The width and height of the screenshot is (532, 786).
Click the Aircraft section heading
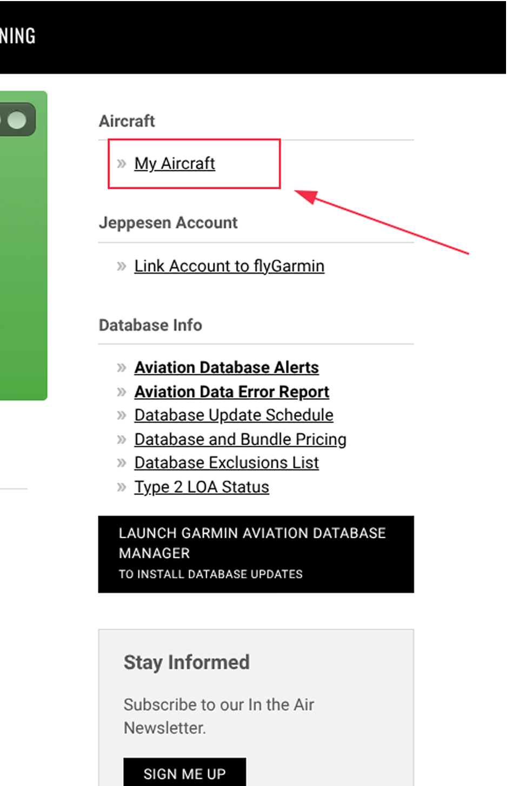(x=127, y=121)
